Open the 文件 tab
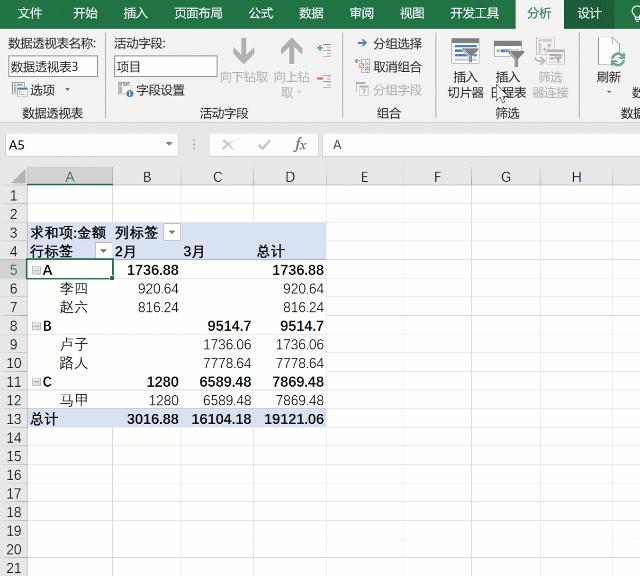 (30, 13)
